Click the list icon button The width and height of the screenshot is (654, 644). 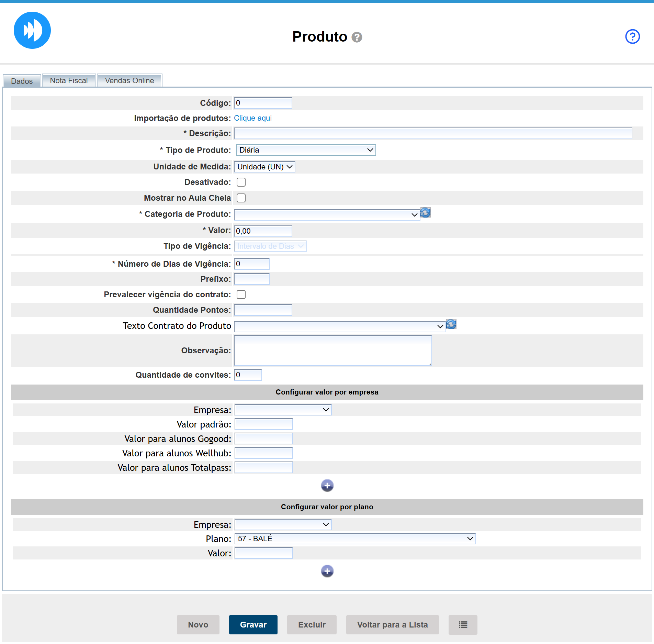463,625
